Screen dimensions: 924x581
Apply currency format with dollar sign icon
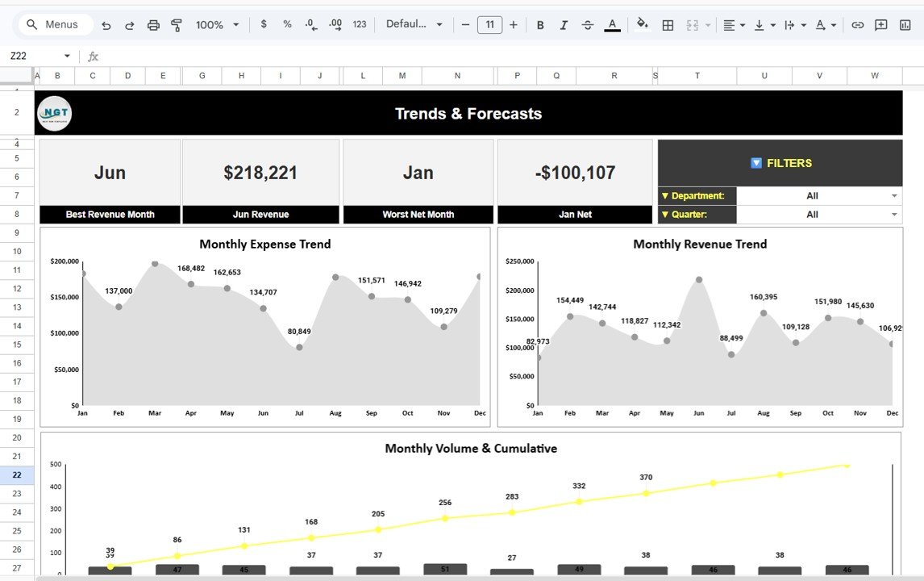tap(264, 25)
